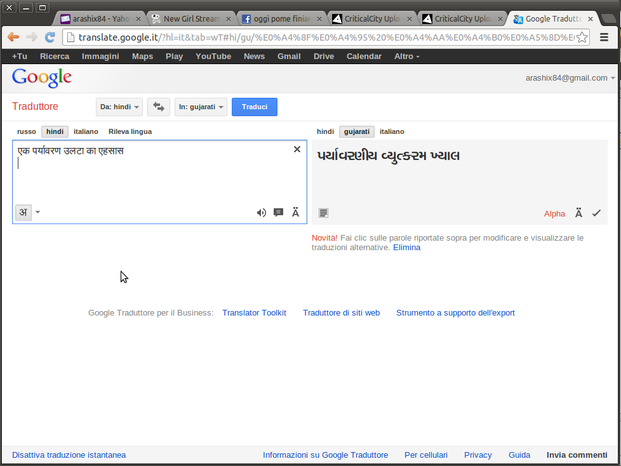Image resolution: width=621 pixels, height=466 pixels.
Task: Select hindi source language button
Action: 55,131
